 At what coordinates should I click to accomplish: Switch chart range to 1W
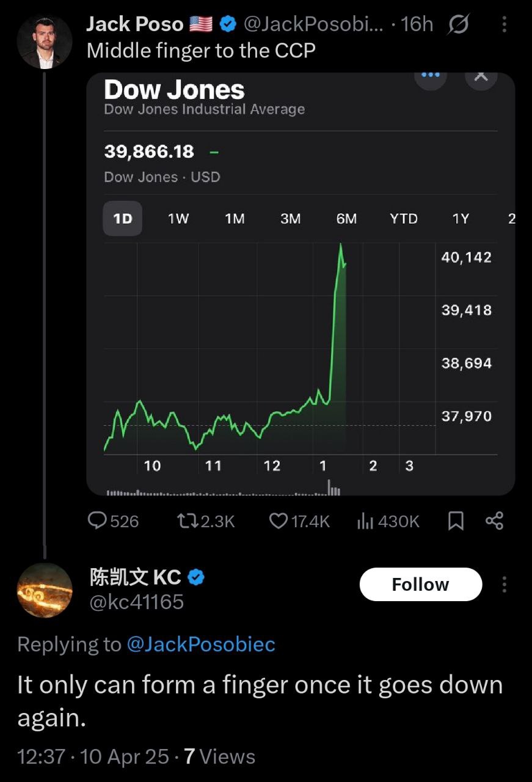[x=178, y=219]
